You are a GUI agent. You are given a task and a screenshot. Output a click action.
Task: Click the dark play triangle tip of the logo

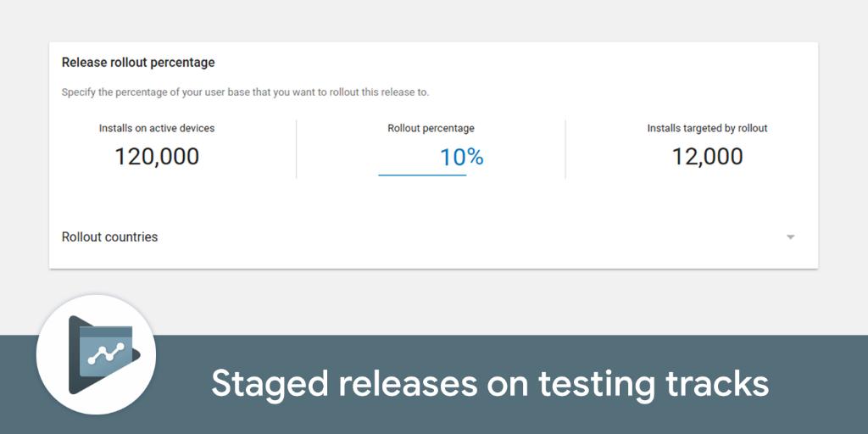(136, 355)
